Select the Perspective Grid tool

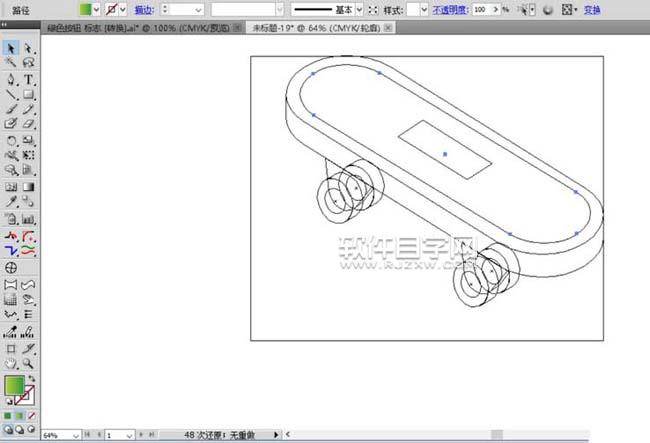(28, 170)
